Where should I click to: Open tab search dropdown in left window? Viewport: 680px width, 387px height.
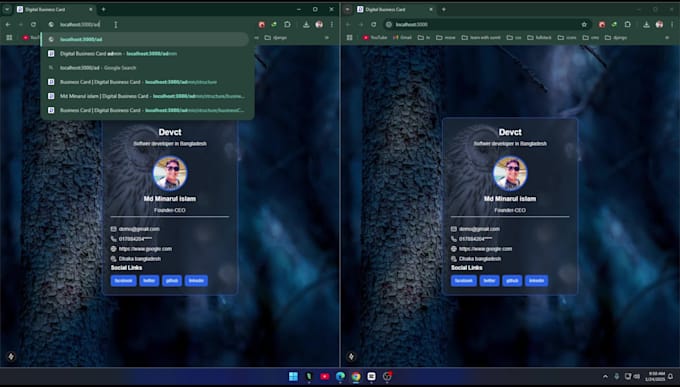[7, 9]
